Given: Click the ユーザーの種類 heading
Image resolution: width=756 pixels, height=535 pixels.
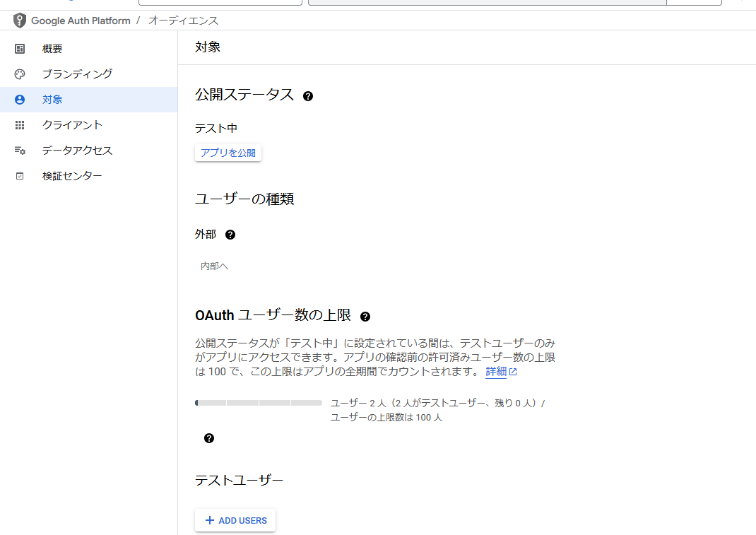Looking at the screenshot, I should 244,199.
